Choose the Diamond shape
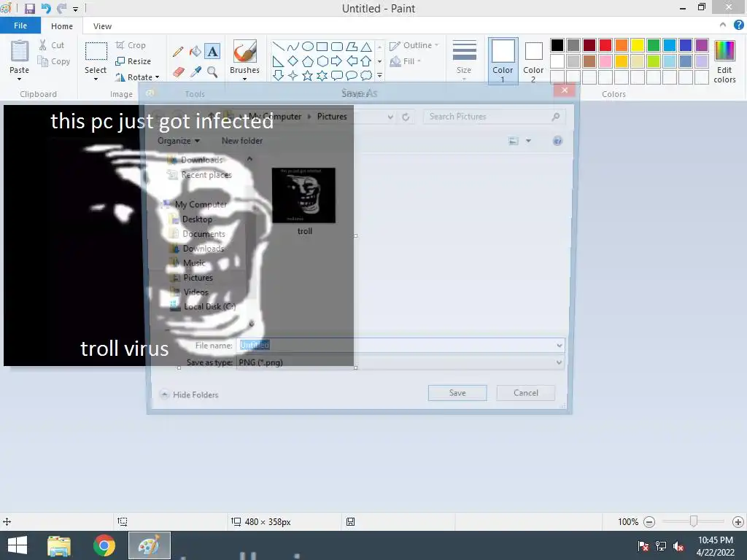This screenshot has width=747, height=560. (293, 61)
